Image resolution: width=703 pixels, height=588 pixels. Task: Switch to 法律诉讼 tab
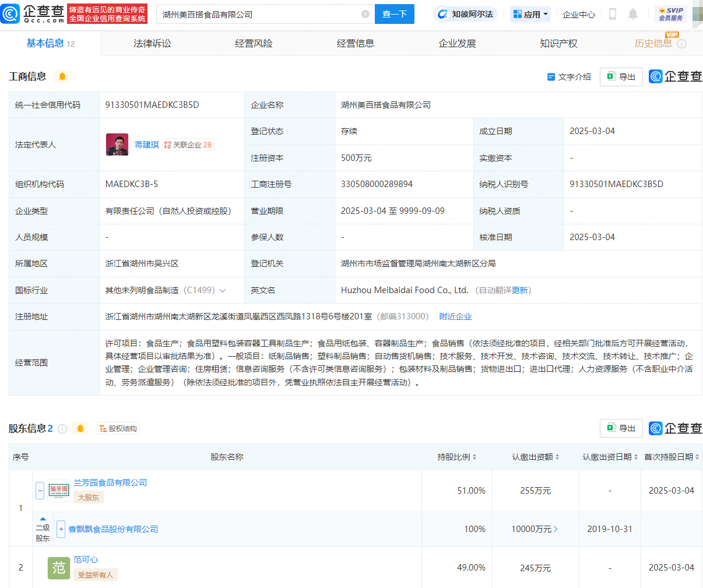(x=152, y=43)
